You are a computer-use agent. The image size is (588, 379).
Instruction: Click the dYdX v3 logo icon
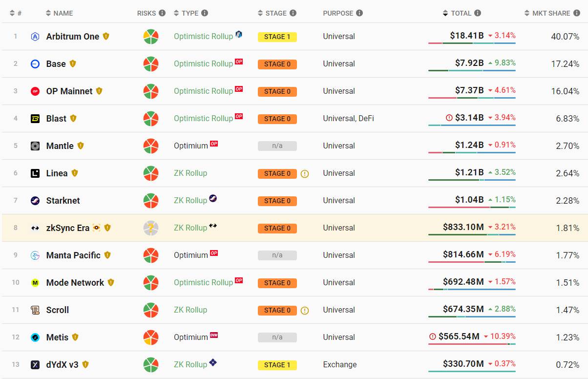[35, 365]
